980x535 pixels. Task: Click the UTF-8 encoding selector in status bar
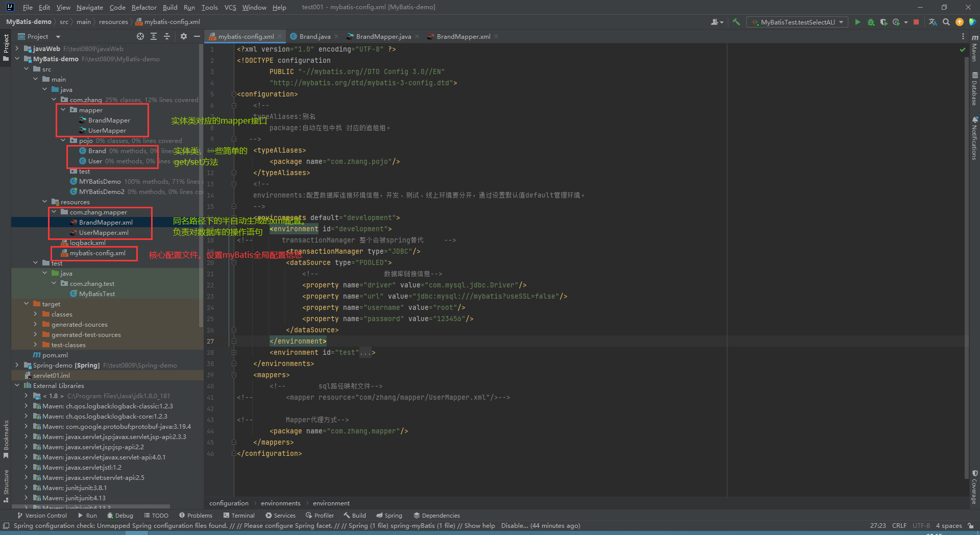(921, 525)
